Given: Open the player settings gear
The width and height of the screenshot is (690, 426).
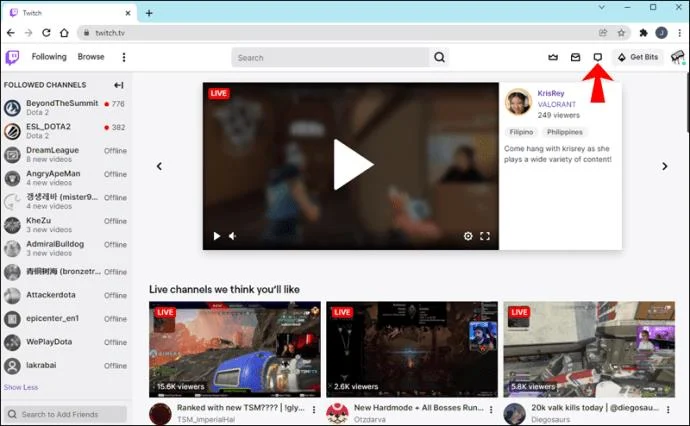Looking at the screenshot, I should [x=468, y=236].
